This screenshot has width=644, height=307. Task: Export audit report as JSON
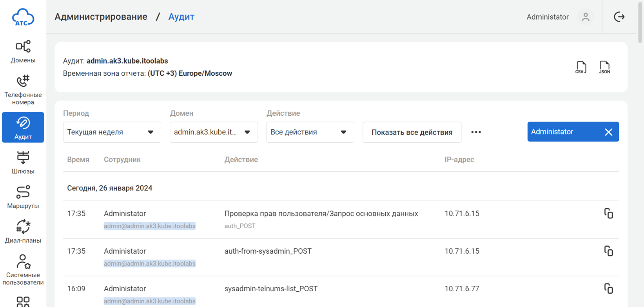coord(604,67)
